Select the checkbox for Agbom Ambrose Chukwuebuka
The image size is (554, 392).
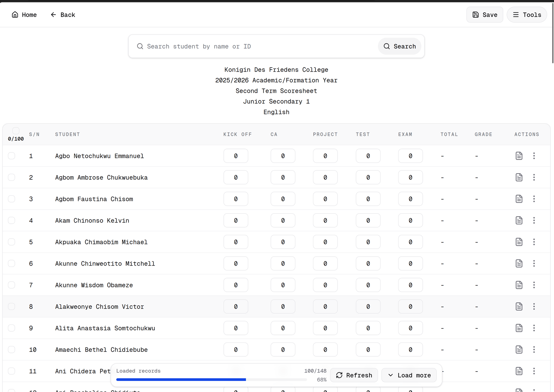click(x=11, y=177)
